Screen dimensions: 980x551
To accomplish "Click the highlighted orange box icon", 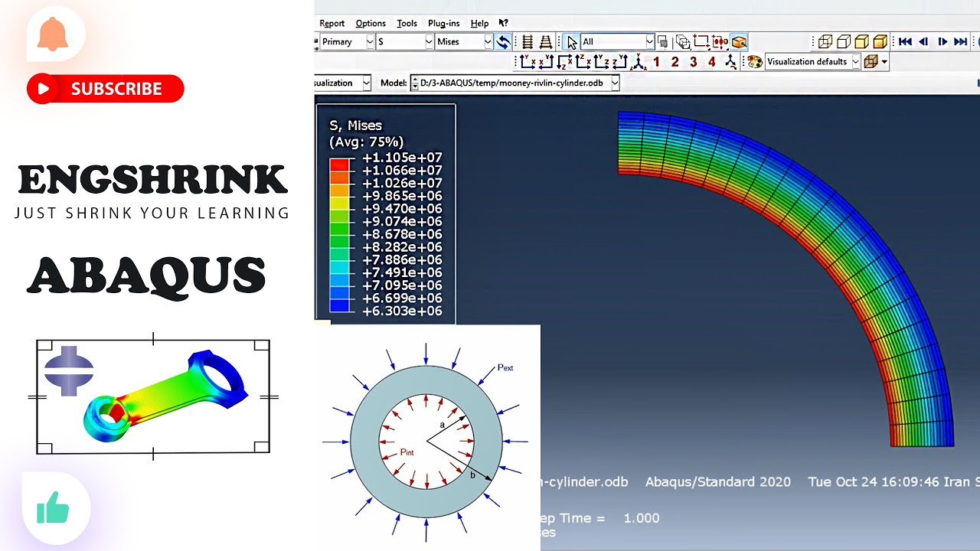I will [x=739, y=41].
